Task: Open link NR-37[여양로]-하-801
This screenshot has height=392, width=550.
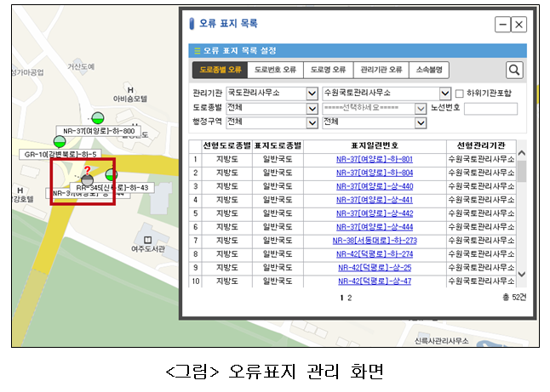Action: coord(374,160)
